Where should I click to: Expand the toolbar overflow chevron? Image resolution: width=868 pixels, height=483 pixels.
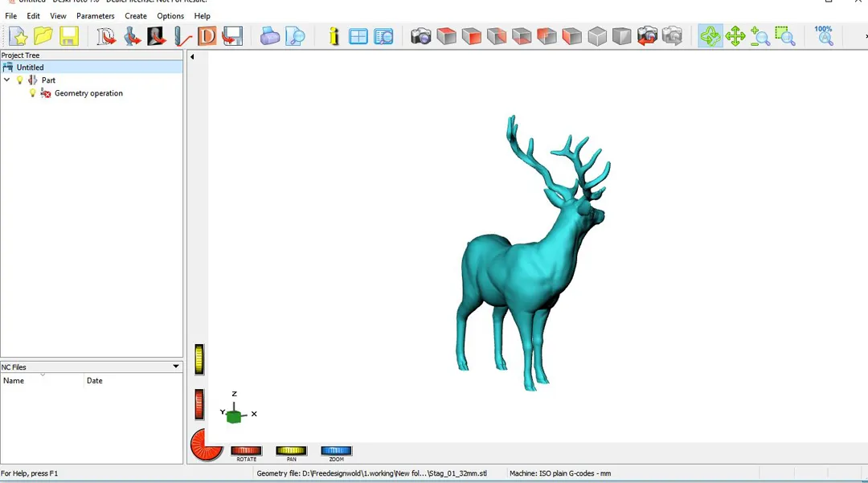click(x=866, y=36)
